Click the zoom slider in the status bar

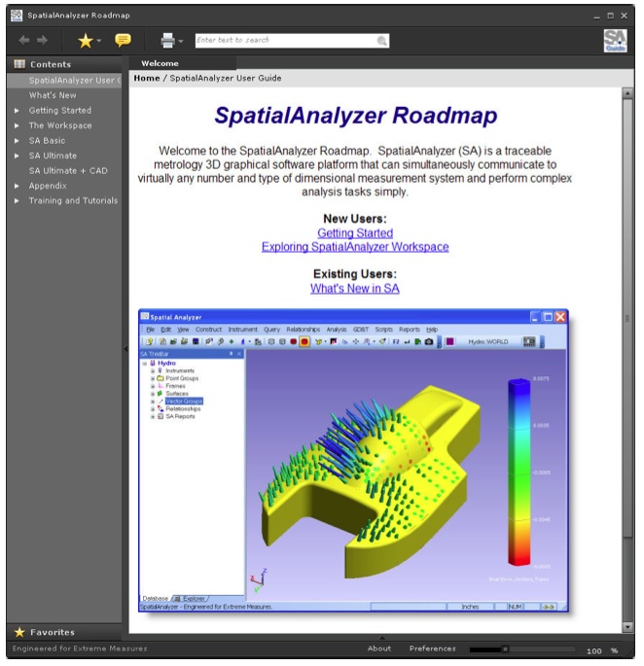click(522, 649)
